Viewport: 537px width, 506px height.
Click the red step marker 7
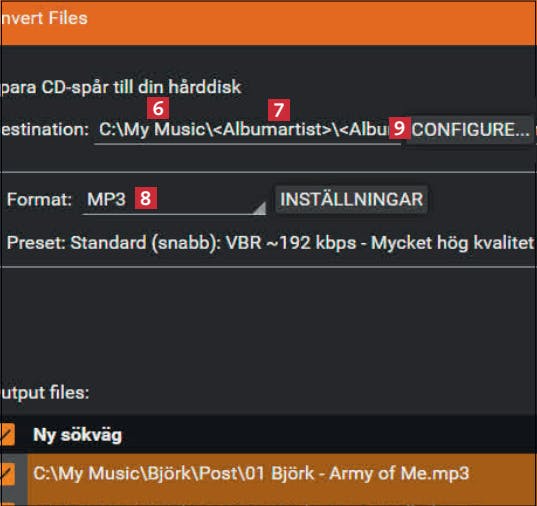[x=279, y=110]
